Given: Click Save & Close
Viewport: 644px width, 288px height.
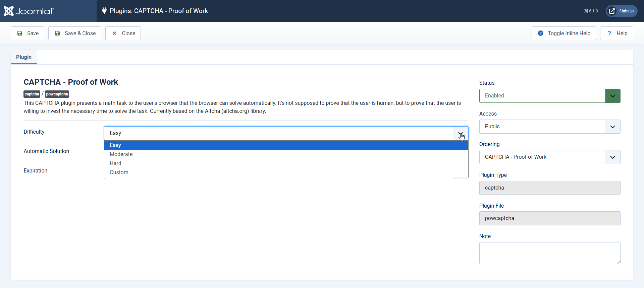Looking at the screenshot, I should point(75,33).
